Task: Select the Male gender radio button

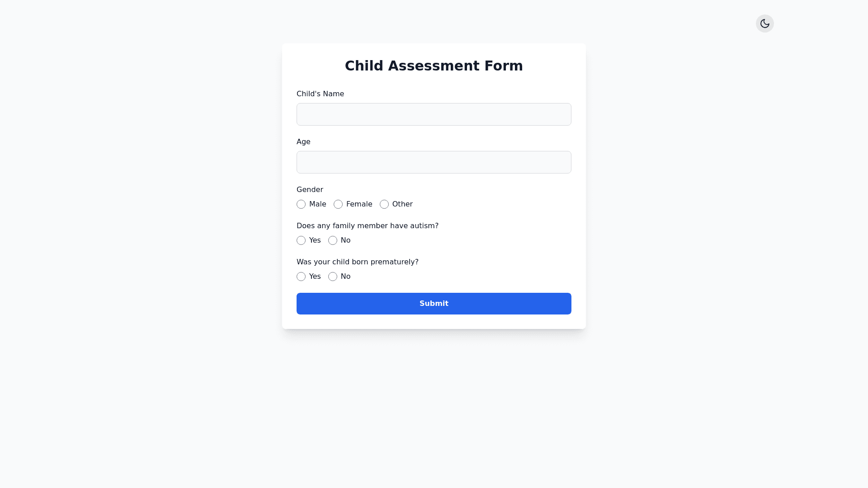Action: point(301,204)
